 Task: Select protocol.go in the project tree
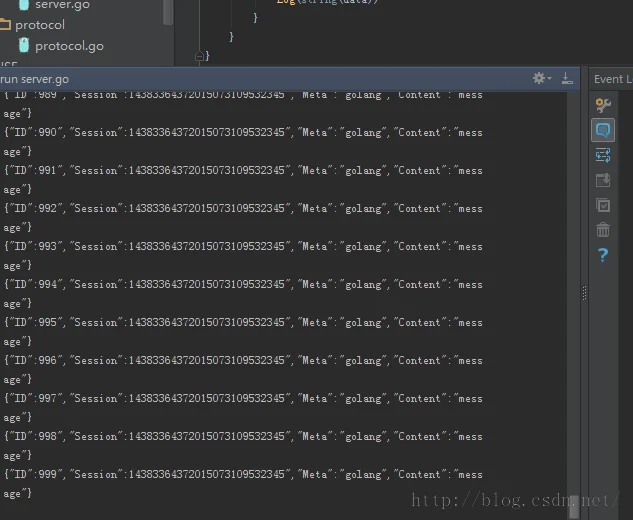[x=69, y=46]
